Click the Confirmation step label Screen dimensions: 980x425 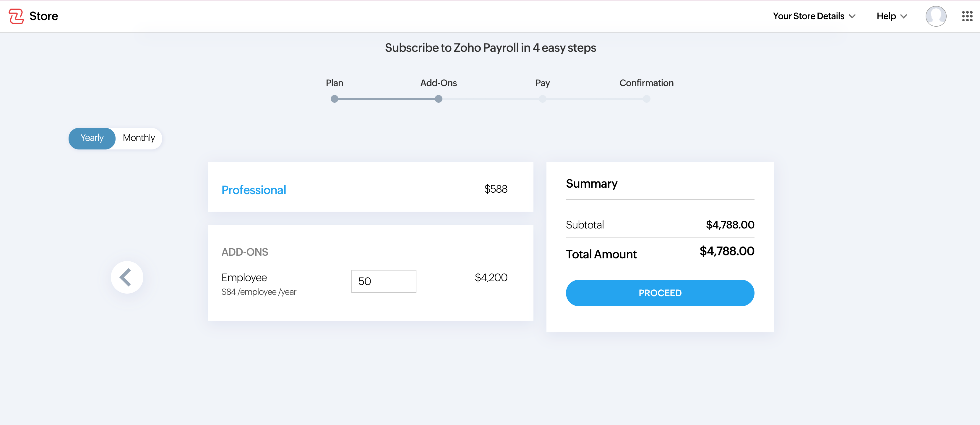646,83
